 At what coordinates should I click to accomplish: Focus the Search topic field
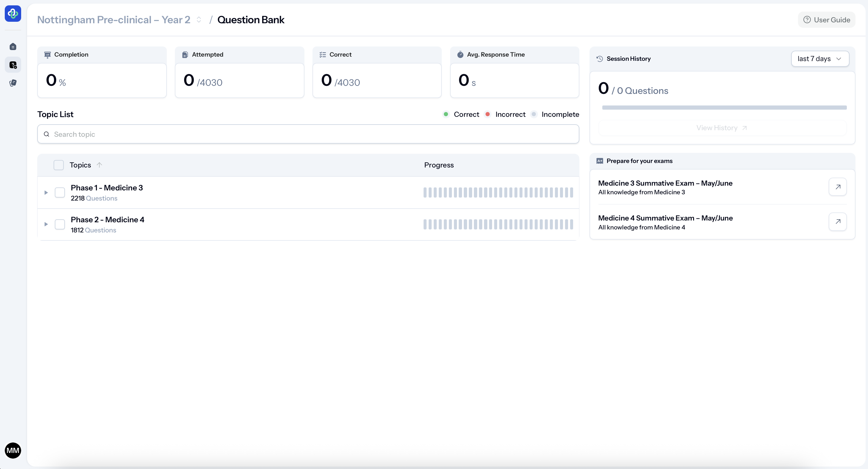(308, 134)
